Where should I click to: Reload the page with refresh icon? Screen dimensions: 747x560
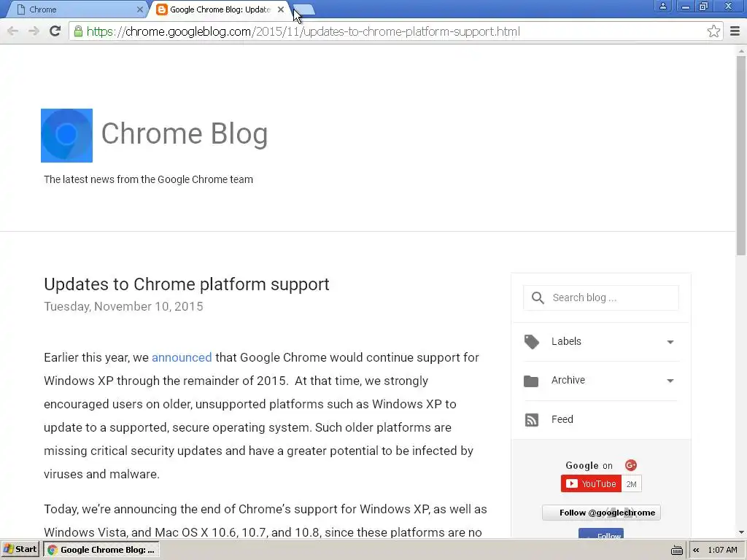(55, 31)
